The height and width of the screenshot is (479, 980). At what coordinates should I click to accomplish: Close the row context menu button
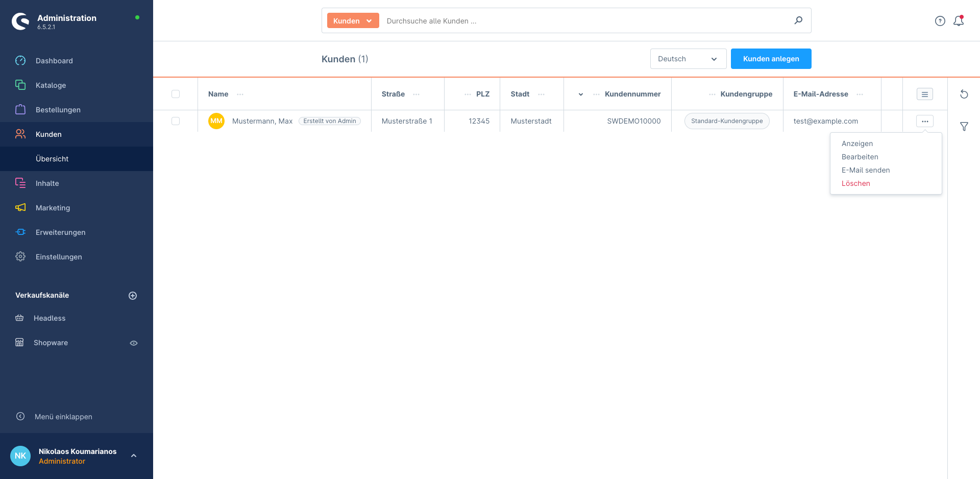(x=925, y=121)
